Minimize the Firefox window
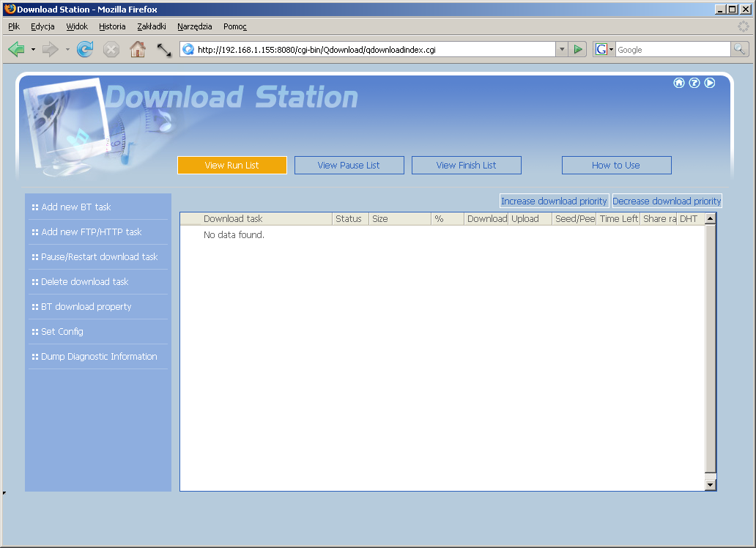Viewport: 756px width, 548px height. (x=720, y=10)
